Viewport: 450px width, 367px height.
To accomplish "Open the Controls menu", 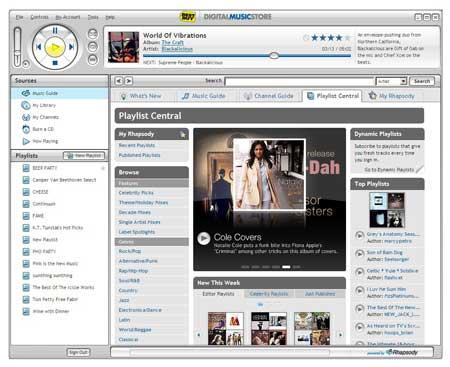I will (x=39, y=17).
